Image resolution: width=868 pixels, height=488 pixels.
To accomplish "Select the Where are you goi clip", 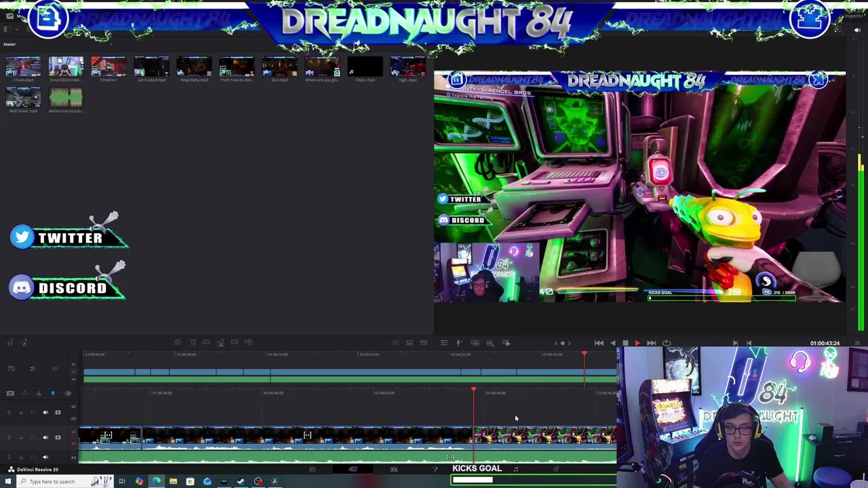I will coord(322,66).
